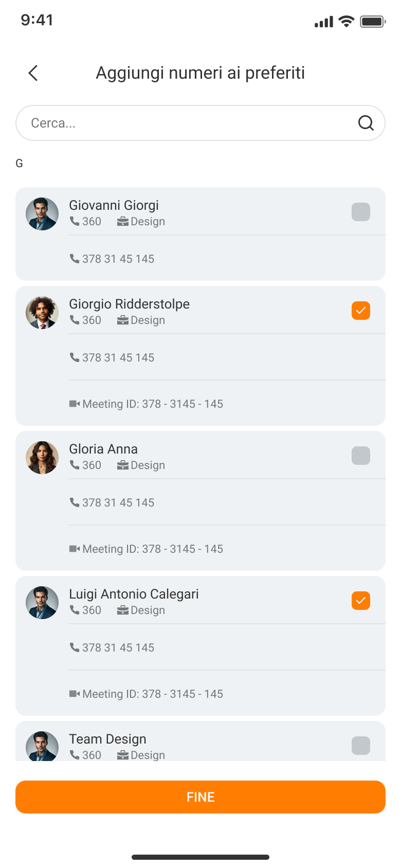Check the Giovanni Giorgi checkbox

[361, 212]
